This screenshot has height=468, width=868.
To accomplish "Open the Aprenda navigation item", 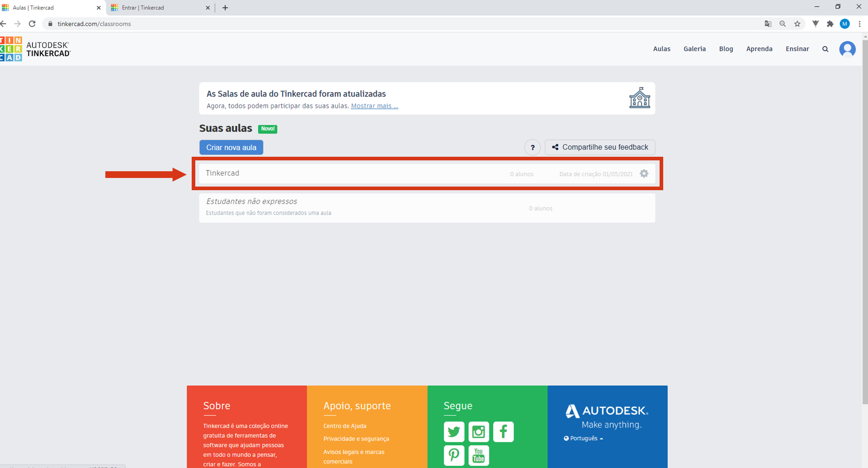I will tap(759, 49).
